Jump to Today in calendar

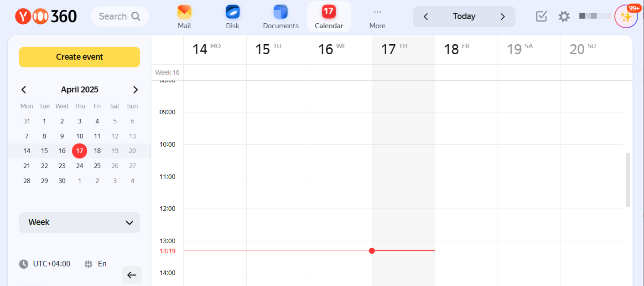pyautogui.click(x=464, y=16)
